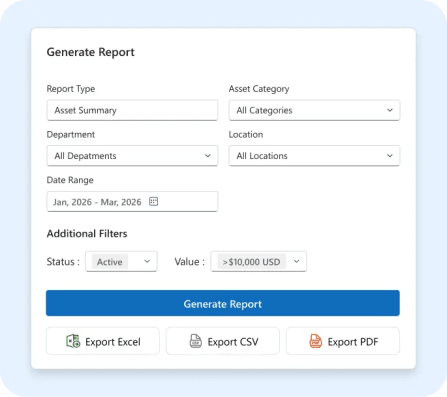This screenshot has height=397, width=447.
Task: Click the Excel icon on Export Excel
Action: [73, 341]
